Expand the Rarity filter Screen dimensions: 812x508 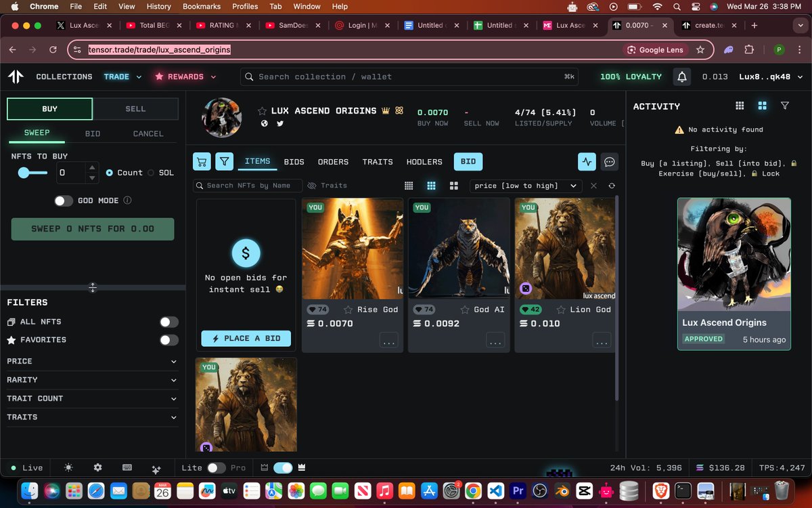pyautogui.click(x=93, y=380)
